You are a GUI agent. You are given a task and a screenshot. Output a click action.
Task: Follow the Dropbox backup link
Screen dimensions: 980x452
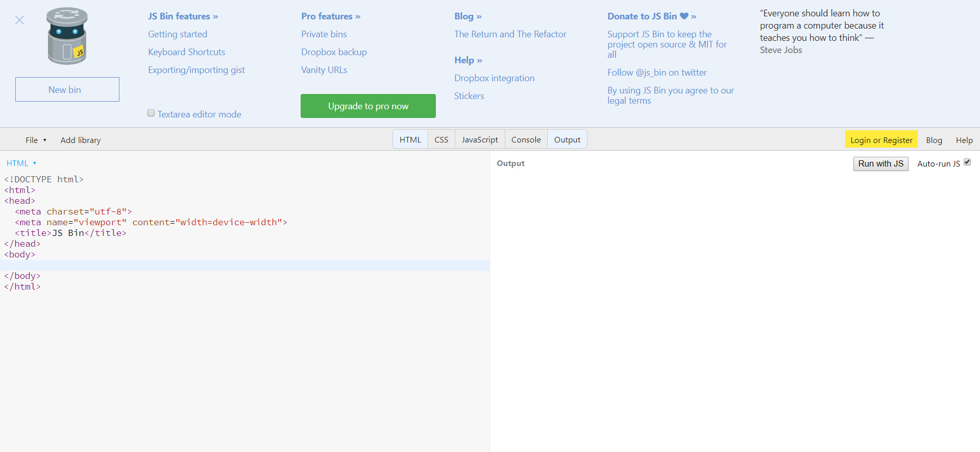point(334,52)
